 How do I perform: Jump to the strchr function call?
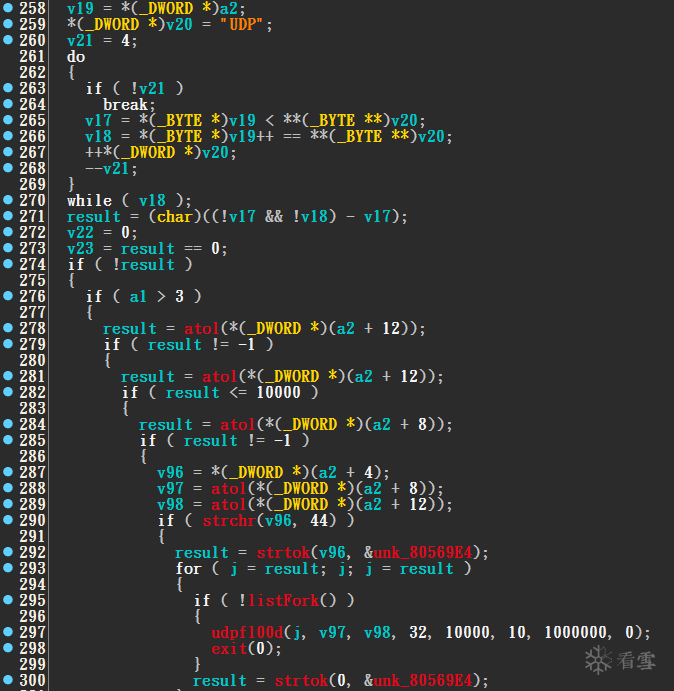tap(229, 520)
